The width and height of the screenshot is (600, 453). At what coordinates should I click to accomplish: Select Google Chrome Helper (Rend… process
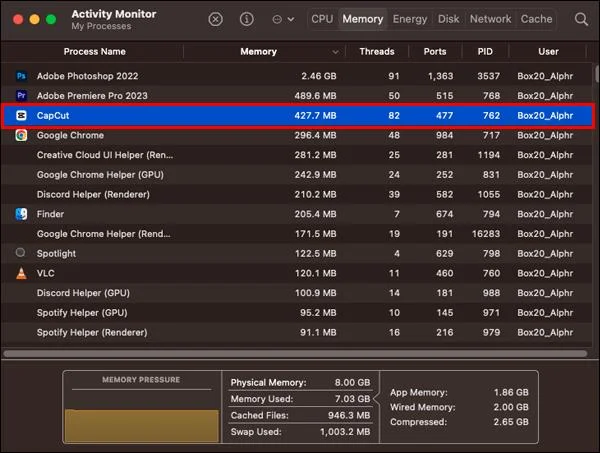[x=104, y=234]
